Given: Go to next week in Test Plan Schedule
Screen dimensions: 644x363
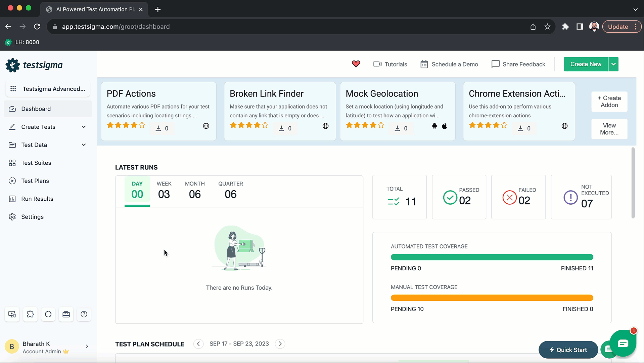Looking at the screenshot, I should [280, 344].
